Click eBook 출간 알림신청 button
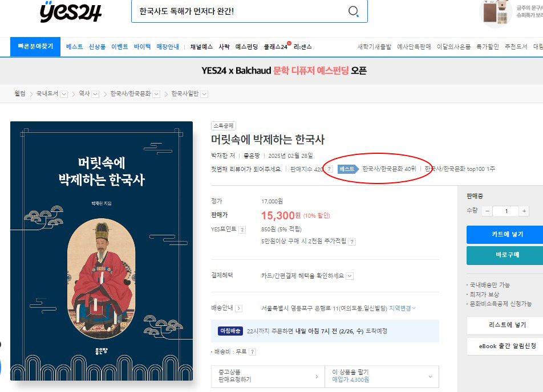 505,346
